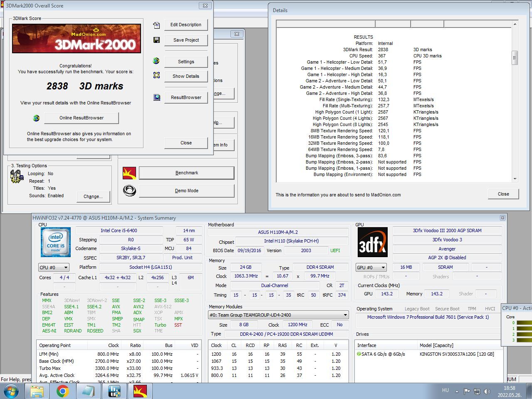Open the CPU #0 selector dropdown
Screen dimensions: 532x399
[54, 268]
